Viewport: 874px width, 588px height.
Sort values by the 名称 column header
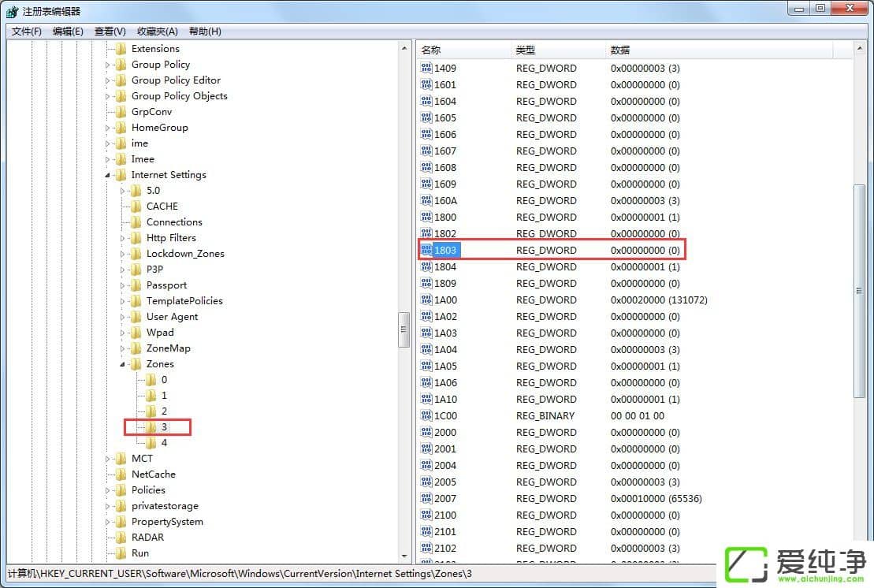(x=463, y=50)
